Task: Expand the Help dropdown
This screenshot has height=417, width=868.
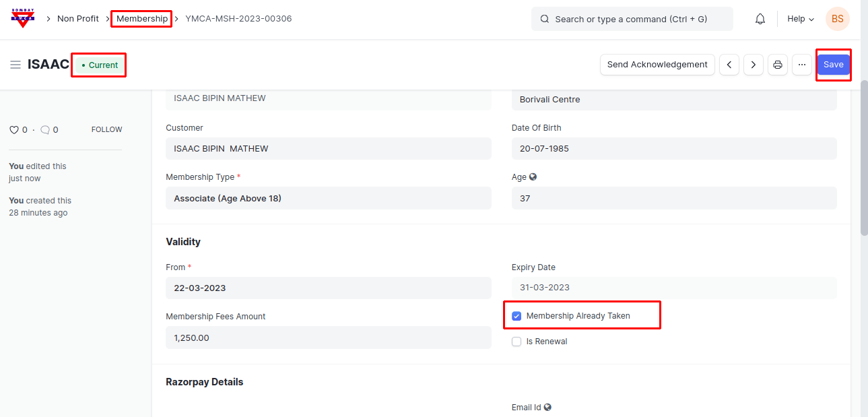Action: pyautogui.click(x=801, y=19)
